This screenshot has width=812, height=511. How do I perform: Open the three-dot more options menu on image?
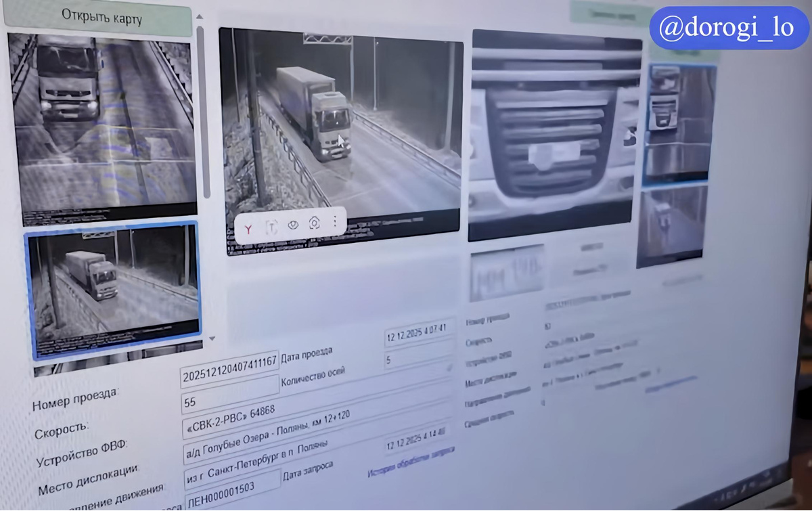click(334, 221)
